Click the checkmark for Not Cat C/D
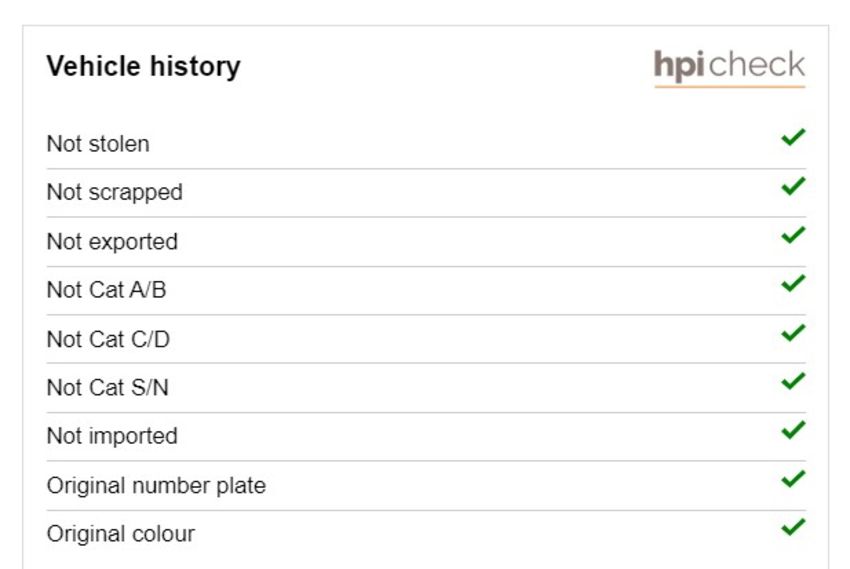This screenshot has height=569, width=850. 793,332
